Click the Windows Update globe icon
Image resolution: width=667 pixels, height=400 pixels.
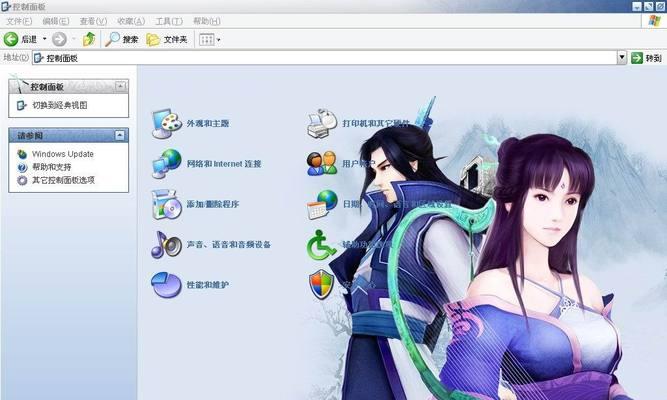click(22, 154)
